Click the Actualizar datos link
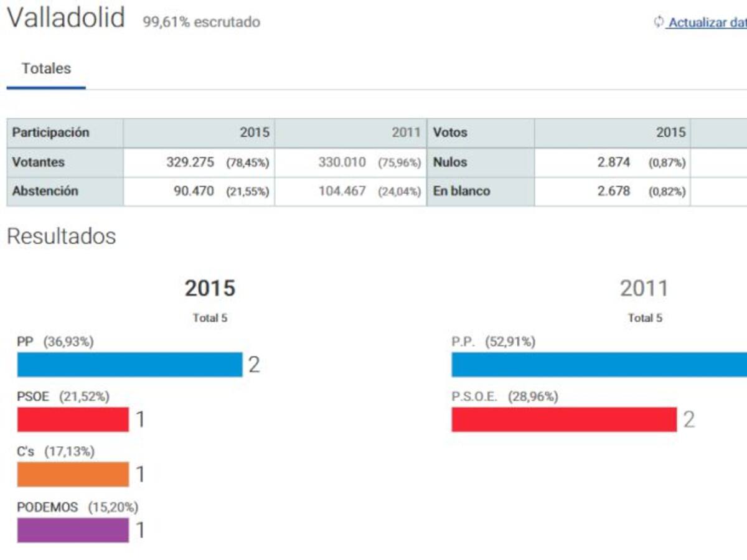 point(707,23)
